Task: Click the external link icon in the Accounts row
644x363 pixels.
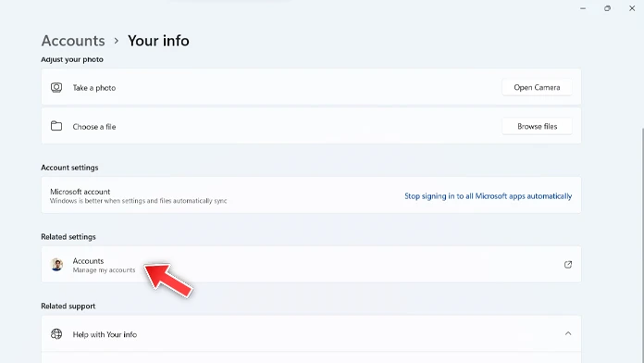Action: tap(568, 264)
